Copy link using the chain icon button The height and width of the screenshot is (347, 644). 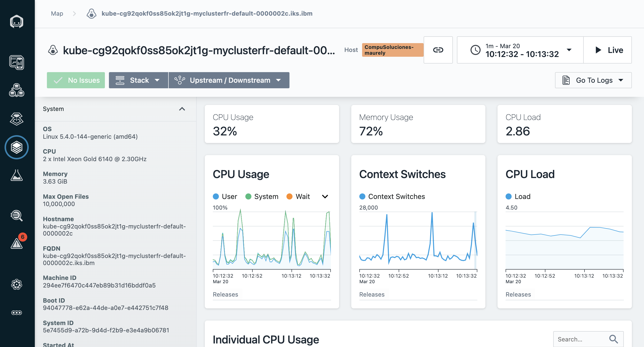(438, 50)
